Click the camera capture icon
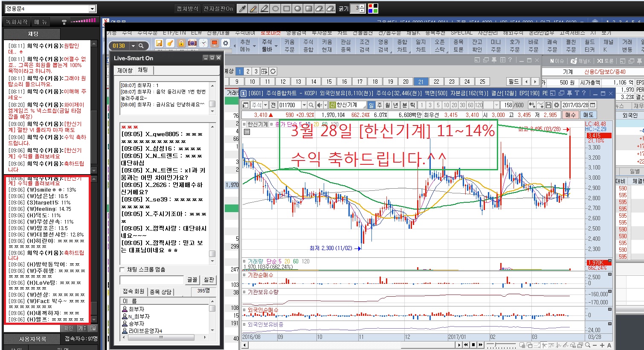 pos(192,43)
